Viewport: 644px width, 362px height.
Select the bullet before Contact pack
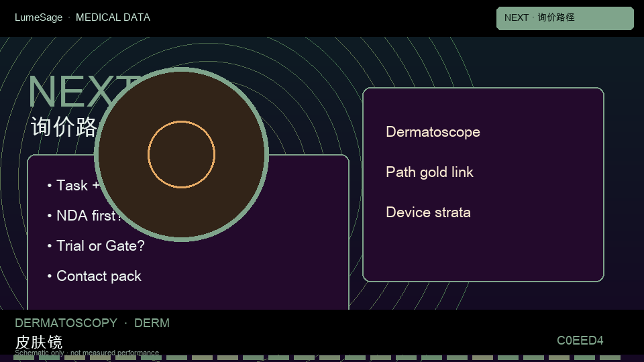point(49,276)
